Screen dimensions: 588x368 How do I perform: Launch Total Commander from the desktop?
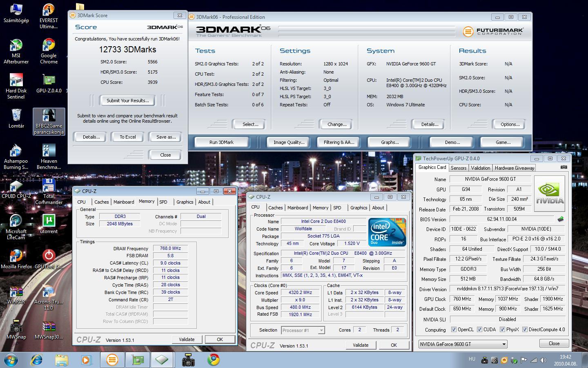click(x=49, y=192)
